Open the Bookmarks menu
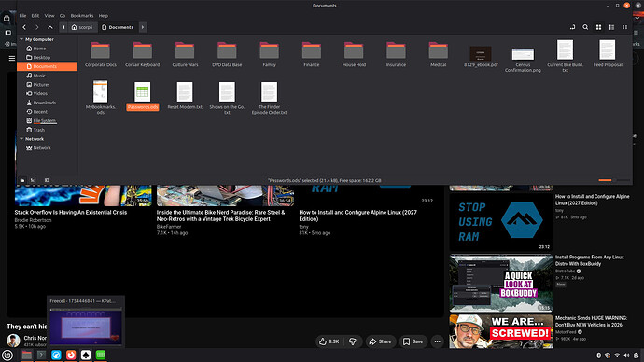Image resolution: width=644 pixels, height=362 pixels. click(82, 16)
